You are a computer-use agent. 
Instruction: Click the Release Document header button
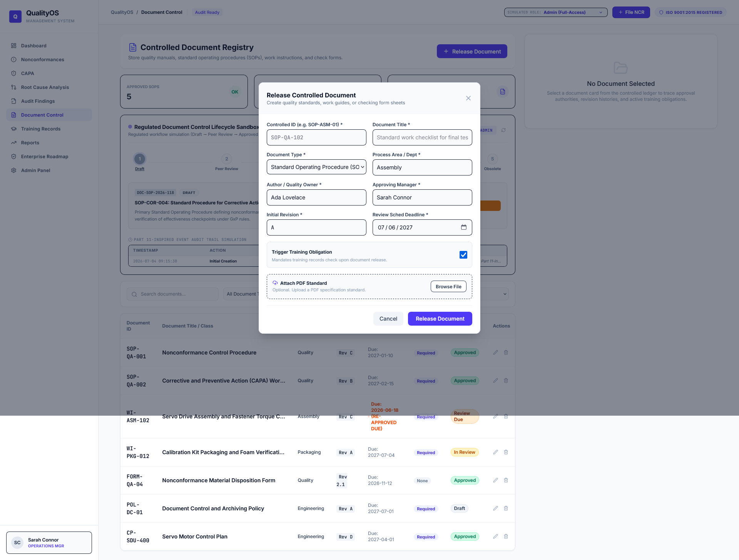[x=472, y=51]
